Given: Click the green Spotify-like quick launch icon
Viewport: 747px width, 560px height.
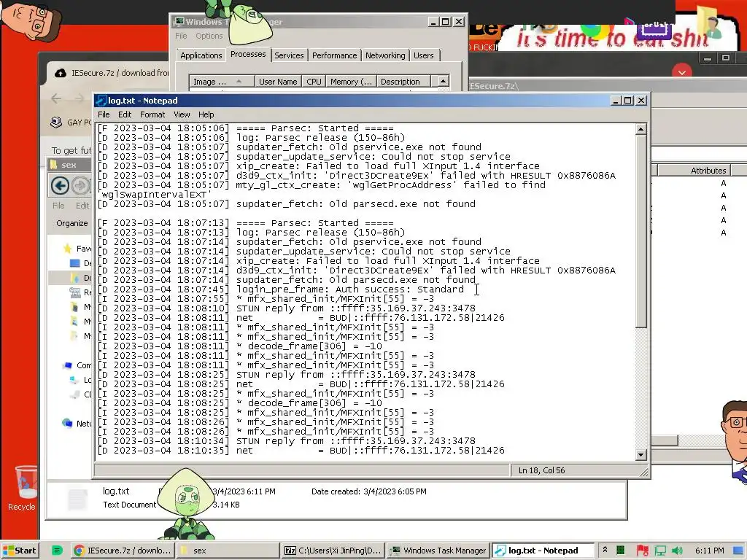Looking at the screenshot, I should pos(57,551).
